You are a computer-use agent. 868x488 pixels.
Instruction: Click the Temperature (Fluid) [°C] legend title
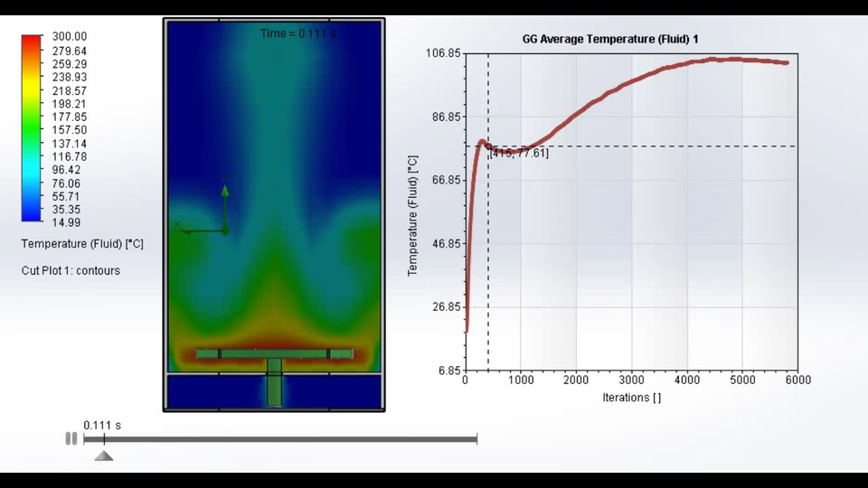[82, 244]
